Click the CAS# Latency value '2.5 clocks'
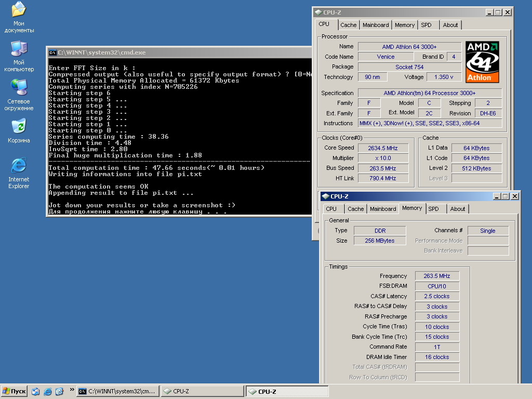 (x=437, y=296)
